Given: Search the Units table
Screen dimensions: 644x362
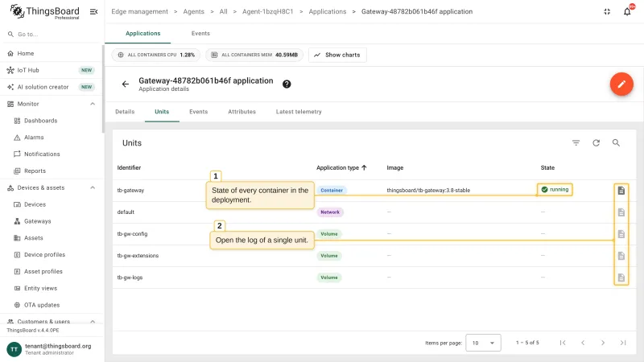Looking at the screenshot, I should point(616,143).
